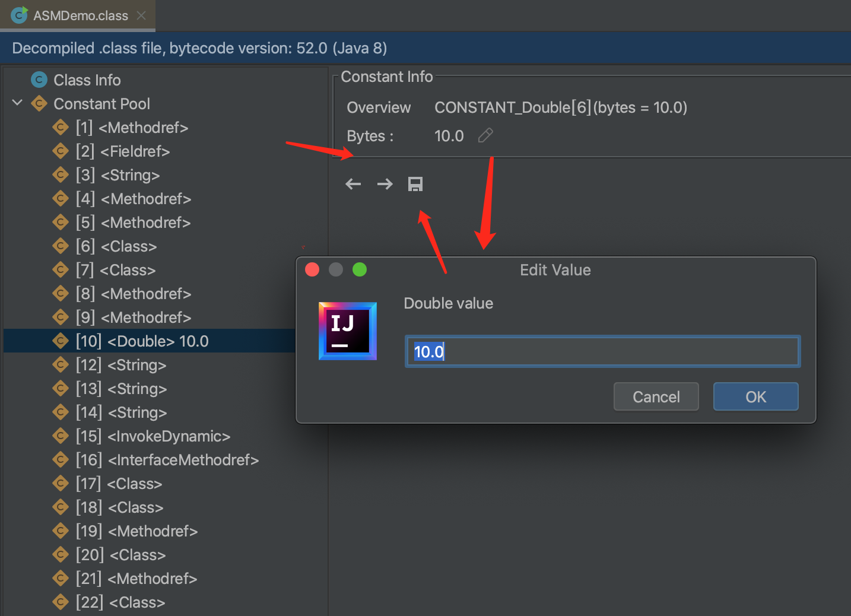
Task: Click the Class Info node icon
Action: point(39,80)
